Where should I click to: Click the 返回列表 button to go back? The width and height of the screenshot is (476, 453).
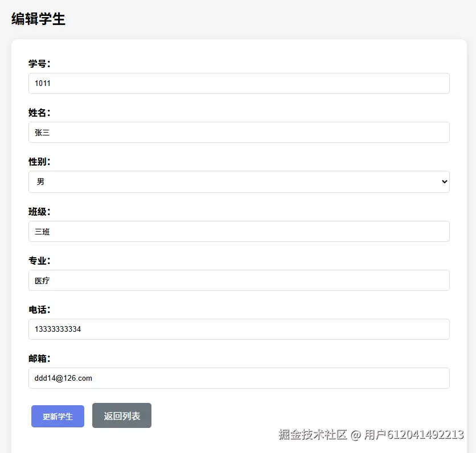pyautogui.click(x=121, y=416)
